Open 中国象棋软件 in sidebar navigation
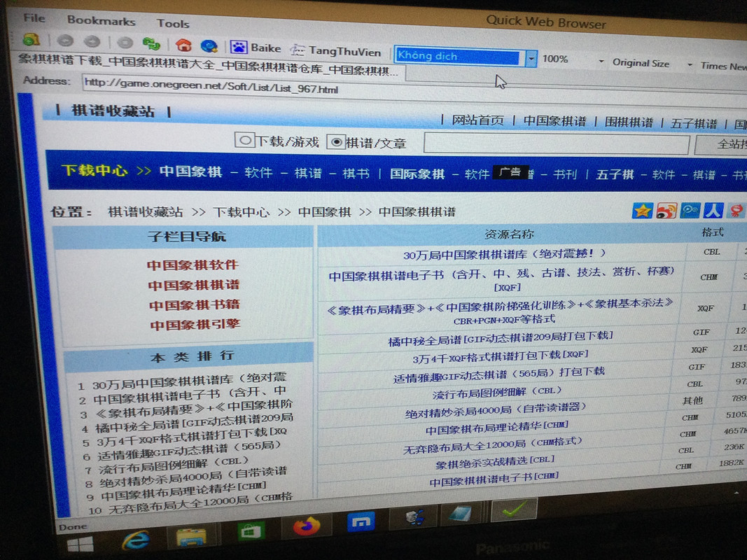The image size is (747, 560). pyautogui.click(x=193, y=265)
